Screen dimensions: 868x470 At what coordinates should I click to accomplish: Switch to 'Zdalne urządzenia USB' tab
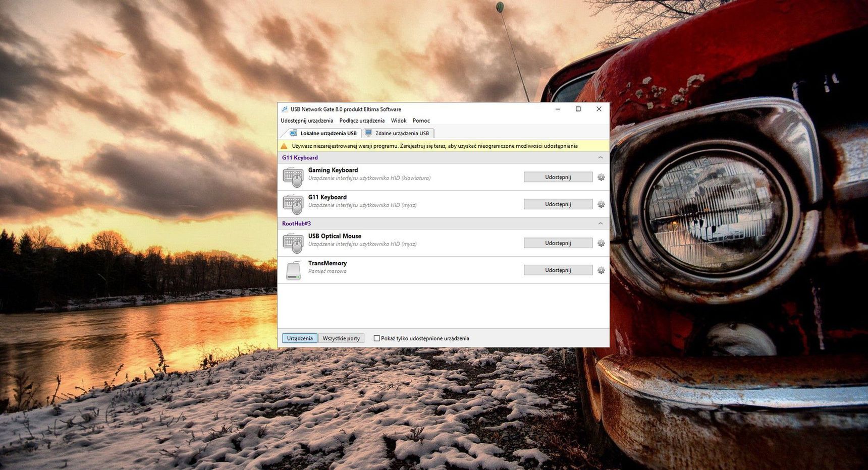coord(398,133)
